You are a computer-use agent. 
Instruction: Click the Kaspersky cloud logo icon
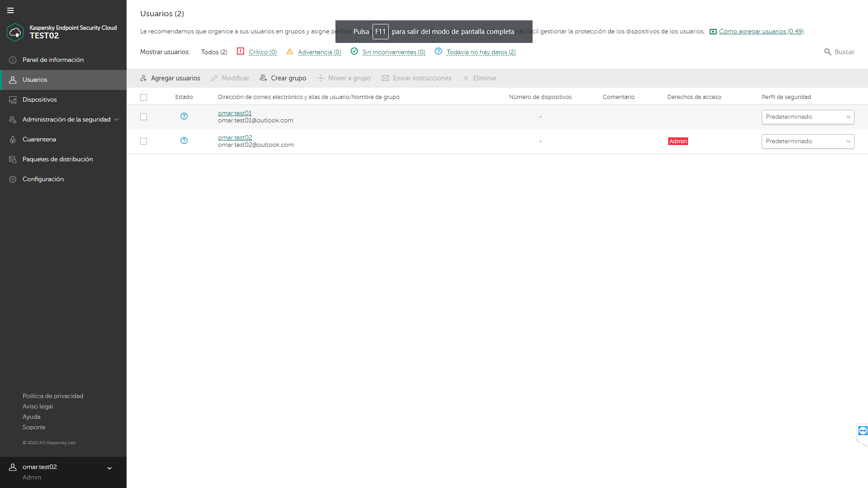coord(15,32)
